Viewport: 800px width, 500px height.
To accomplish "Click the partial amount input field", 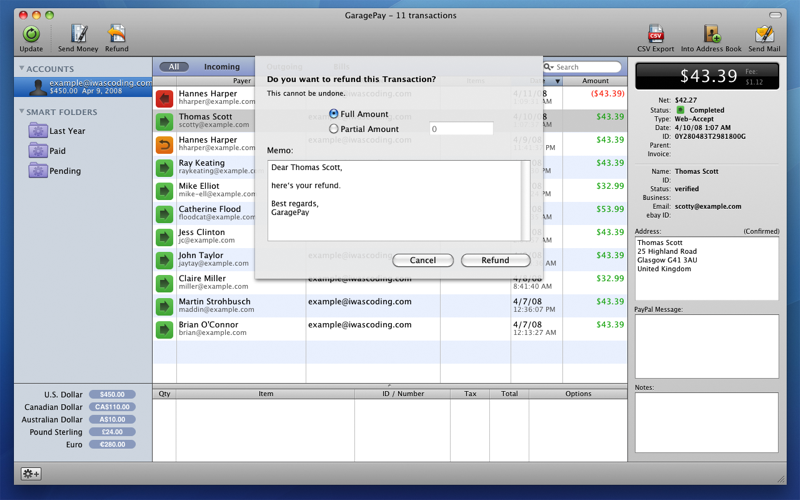I will click(460, 129).
